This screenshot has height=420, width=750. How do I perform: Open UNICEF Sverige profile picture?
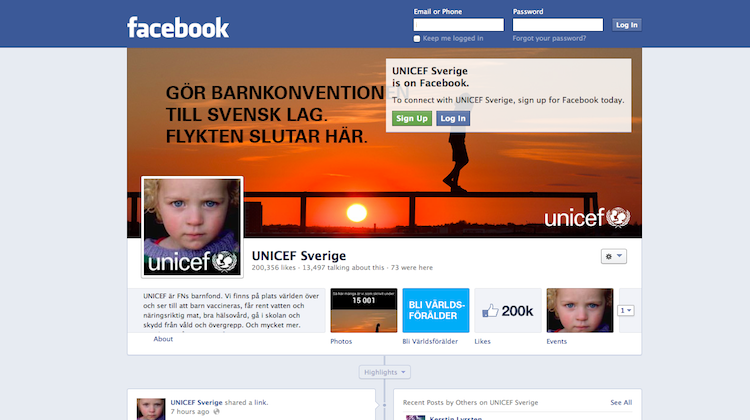coord(192,227)
